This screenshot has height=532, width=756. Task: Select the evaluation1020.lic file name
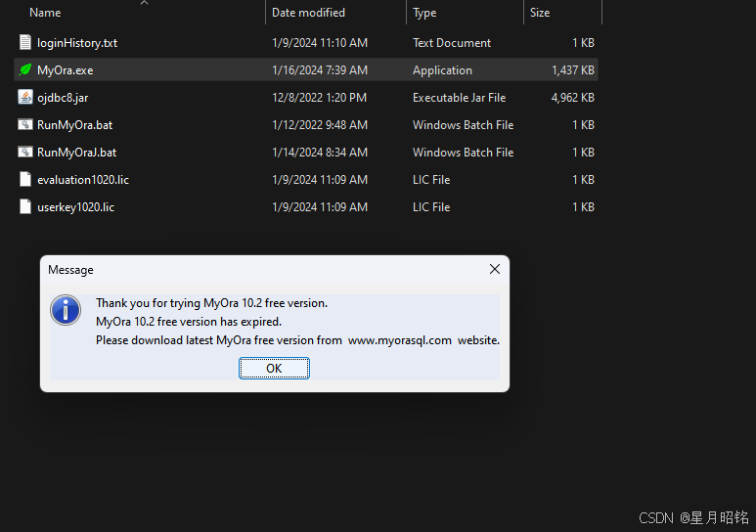pos(83,180)
